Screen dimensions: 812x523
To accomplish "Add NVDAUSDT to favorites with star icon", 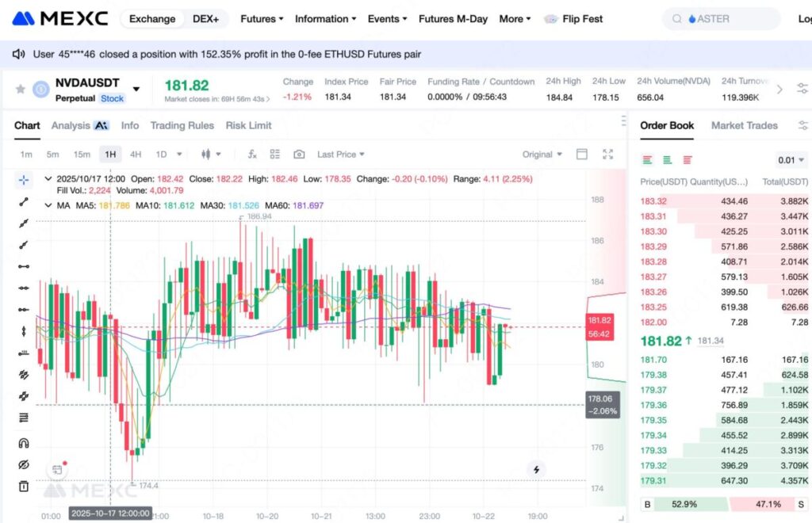I will pos(21,90).
